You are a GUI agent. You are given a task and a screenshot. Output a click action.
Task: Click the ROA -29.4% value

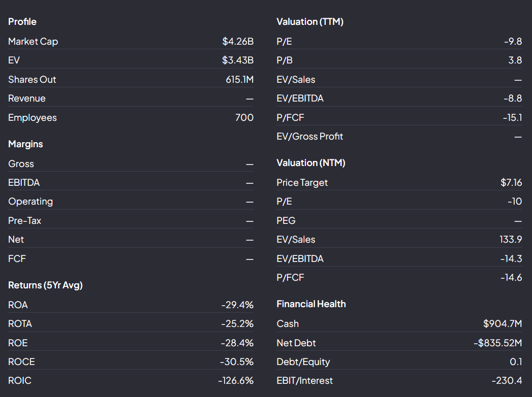click(x=237, y=305)
